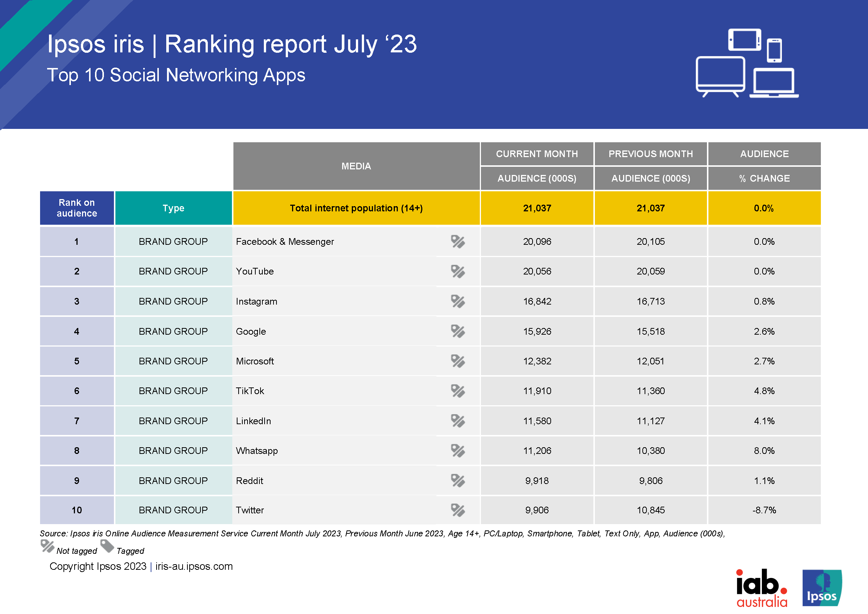Click the teal Type header cell
Image resolution: width=868 pixels, height=614 pixels.
click(173, 208)
